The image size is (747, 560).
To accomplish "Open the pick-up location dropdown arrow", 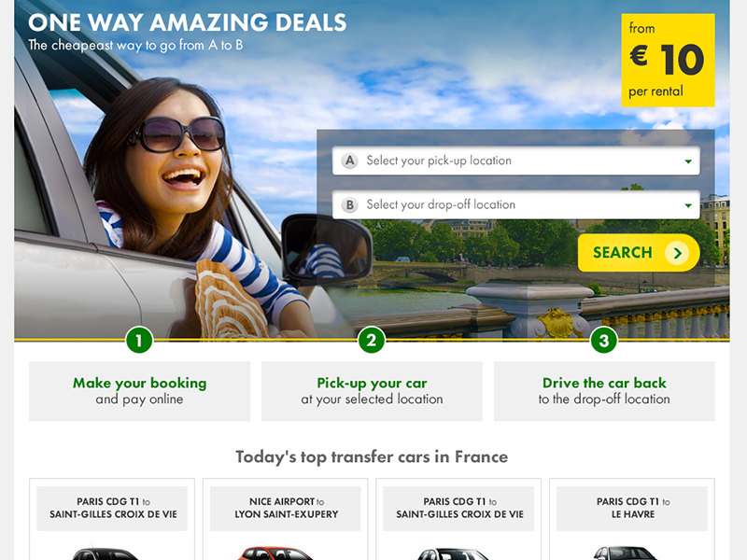I will pos(688,161).
